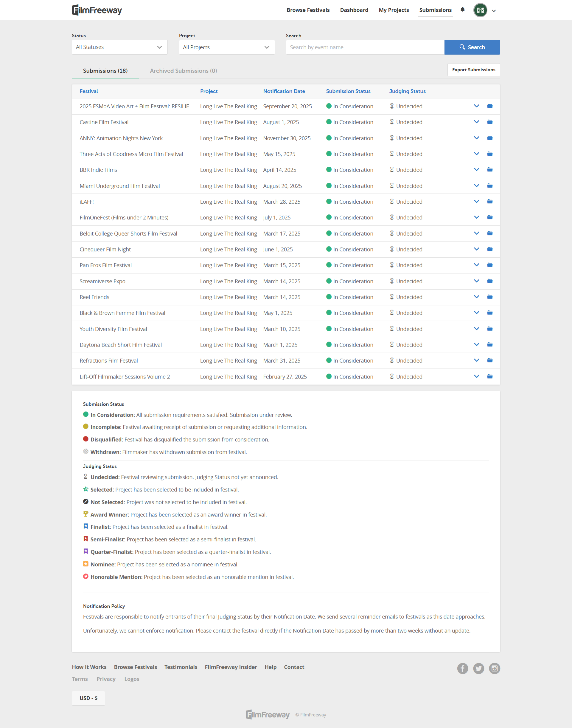Open folder icon for Castine Film Festival row
This screenshot has width=572, height=728.
(489, 122)
